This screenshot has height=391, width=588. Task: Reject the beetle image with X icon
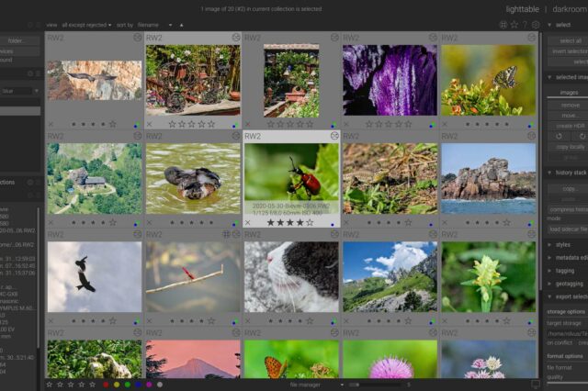pos(248,222)
